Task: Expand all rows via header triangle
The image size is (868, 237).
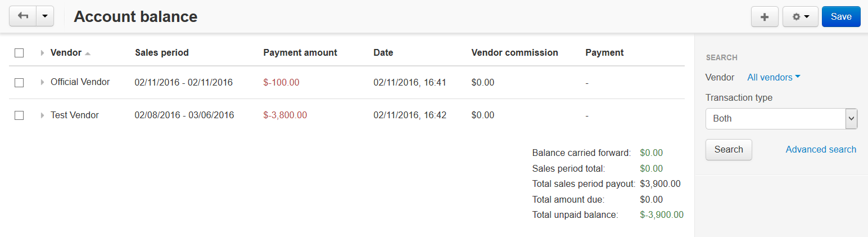Action: (x=42, y=53)
